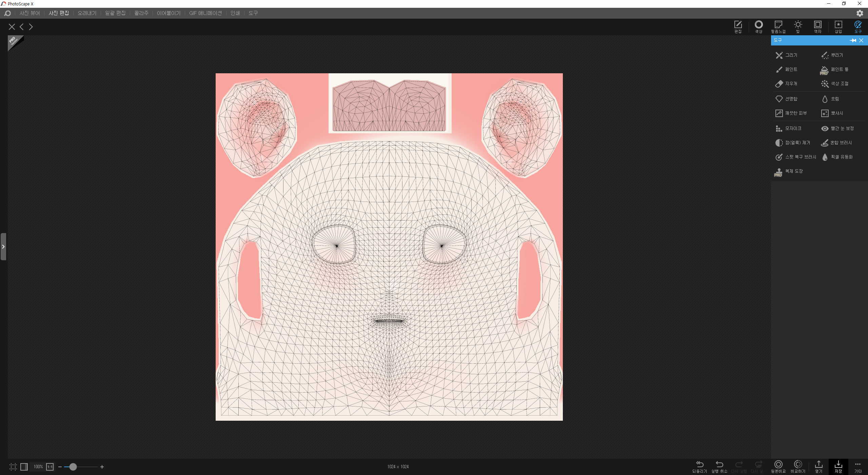
Task: Switch to the 콜라주 tab
Action: (x=141, y=13)
